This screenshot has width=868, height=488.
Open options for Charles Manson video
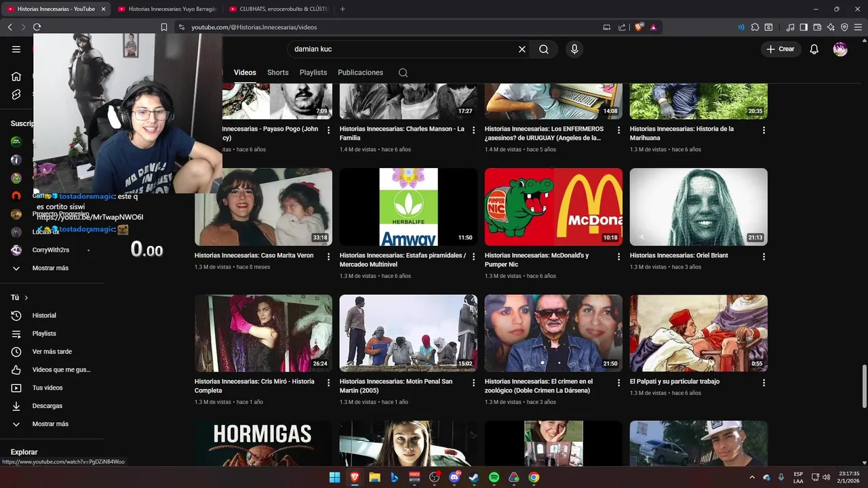[474, 130]
